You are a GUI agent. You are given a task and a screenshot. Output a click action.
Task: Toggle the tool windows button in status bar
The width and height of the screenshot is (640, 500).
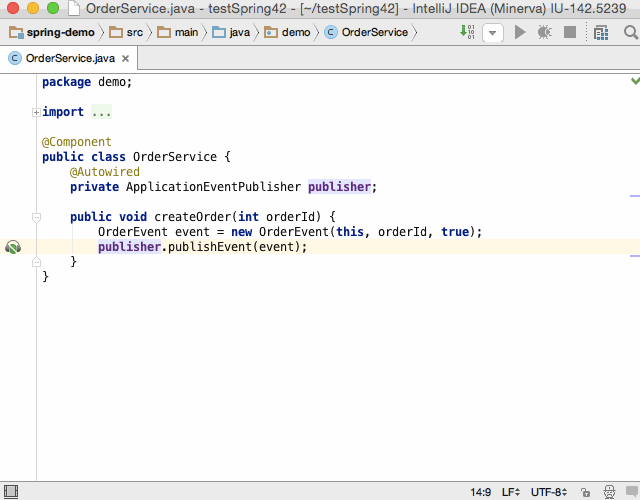click(11, 492)
